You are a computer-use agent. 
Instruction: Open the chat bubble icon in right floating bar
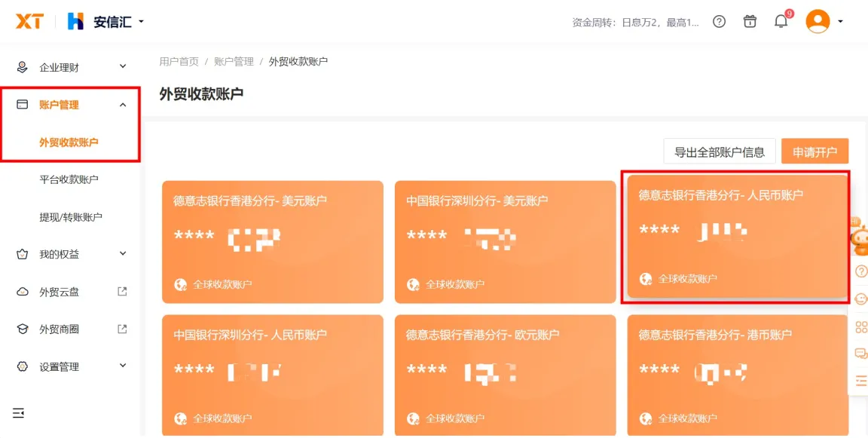click(861, 353)
